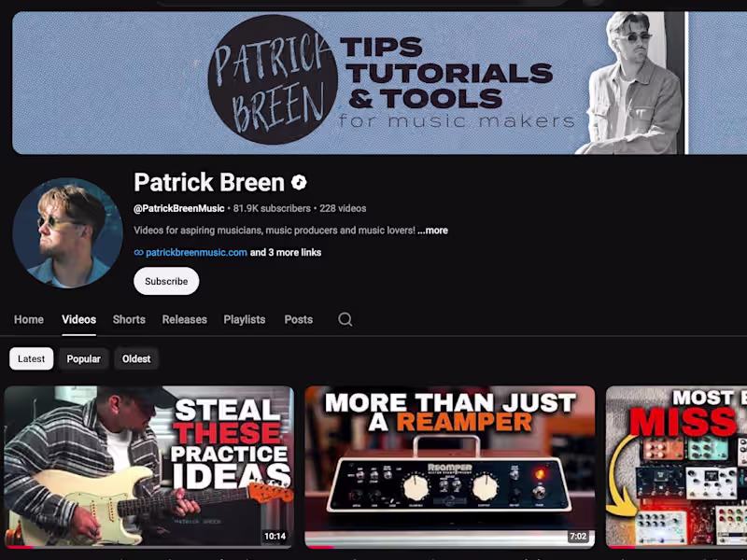Viewport: 747px width, 560px height.
Task: Open the pedalboard video with yellow arrow
Action: click(x=676, y=467)
